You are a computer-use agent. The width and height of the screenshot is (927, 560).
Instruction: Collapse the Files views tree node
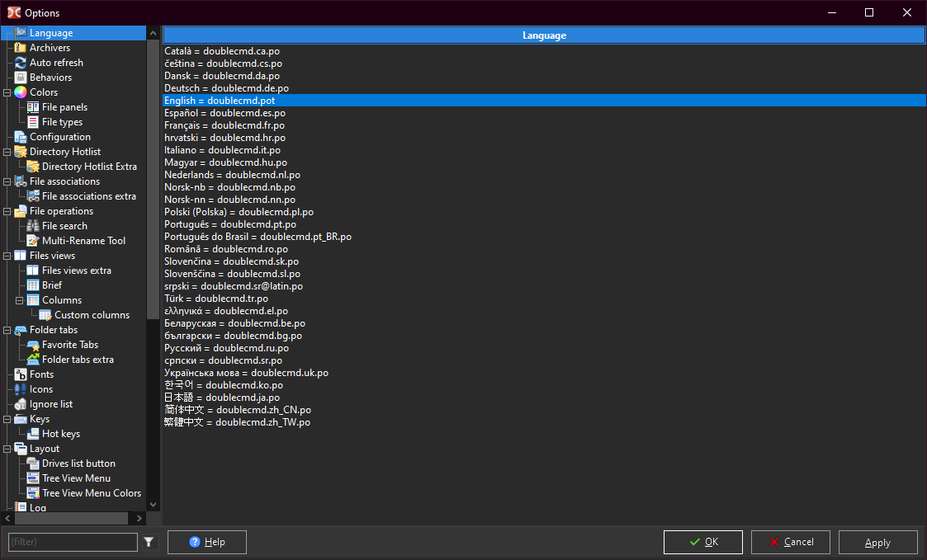click(x=7, y=256)
